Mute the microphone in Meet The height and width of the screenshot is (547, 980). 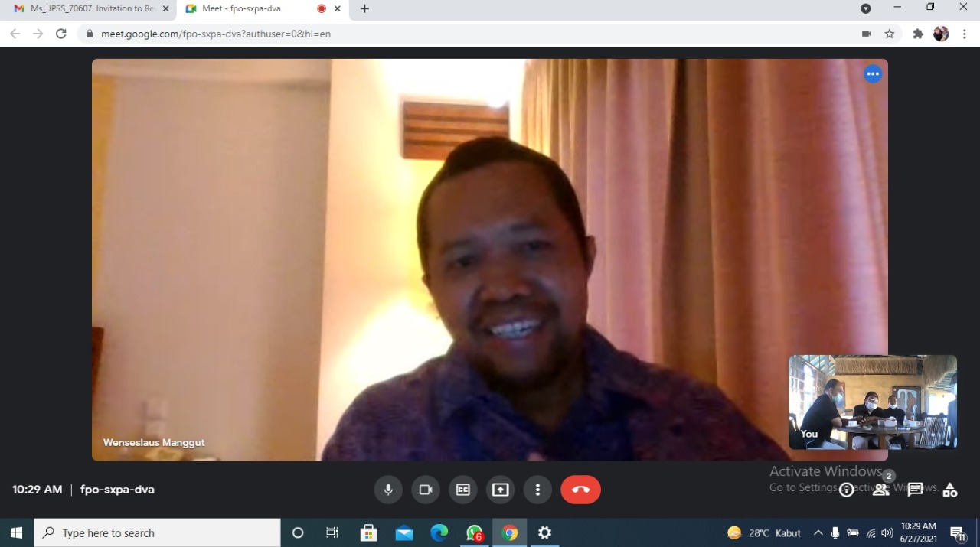click(388, 490)
